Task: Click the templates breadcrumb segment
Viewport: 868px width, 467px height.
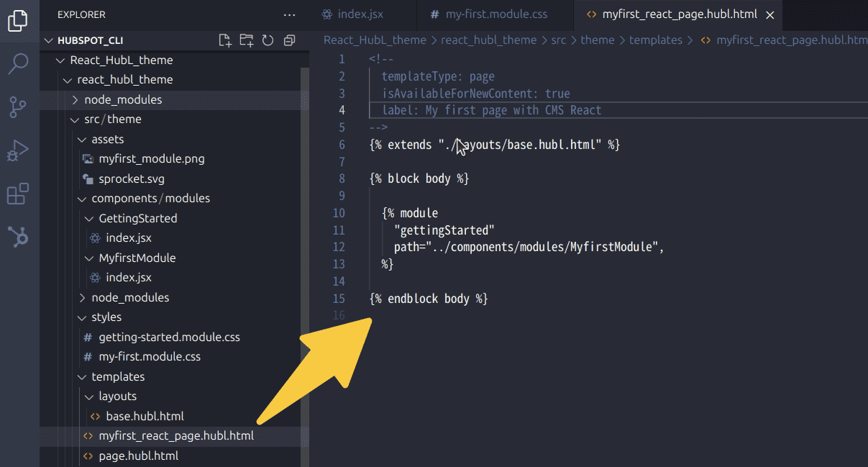Action: click(x=656, y=40)
